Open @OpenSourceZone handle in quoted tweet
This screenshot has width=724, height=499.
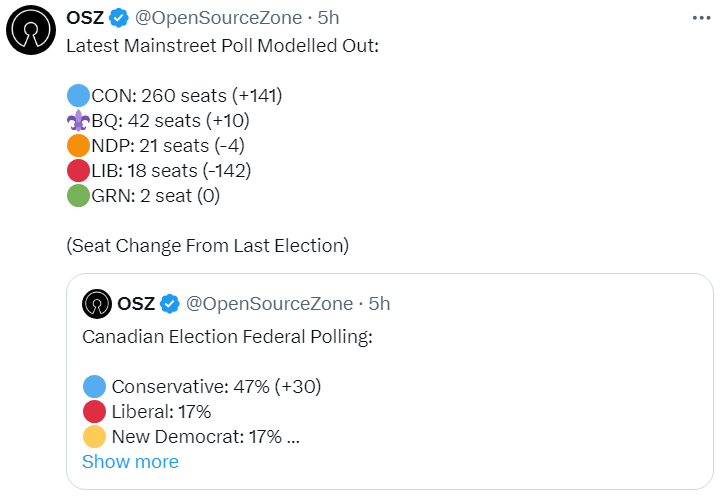tap(269, 304)
